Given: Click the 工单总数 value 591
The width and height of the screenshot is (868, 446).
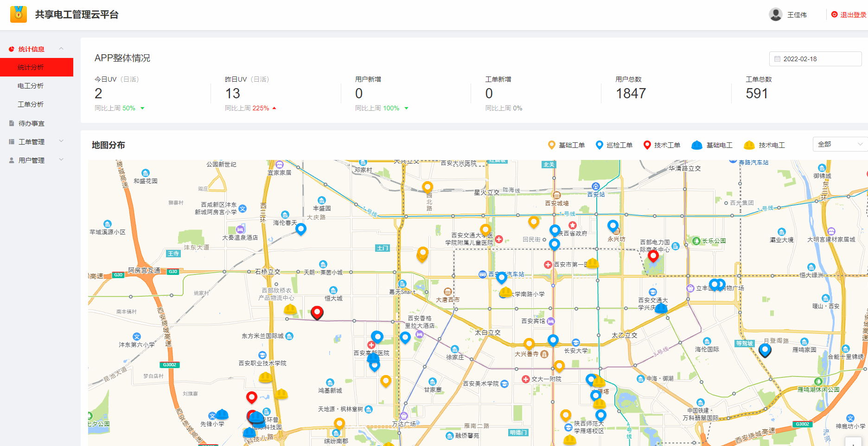Looking at the screenshot, I should (x=757, y=94).
